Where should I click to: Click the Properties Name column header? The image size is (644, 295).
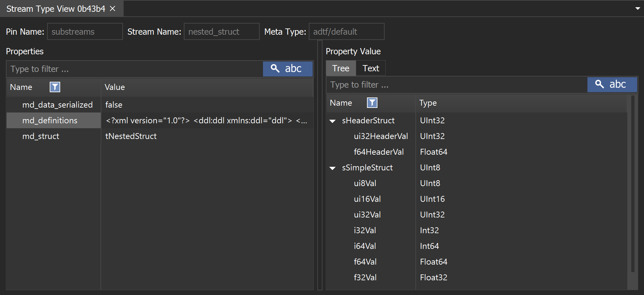click(54, 87)
